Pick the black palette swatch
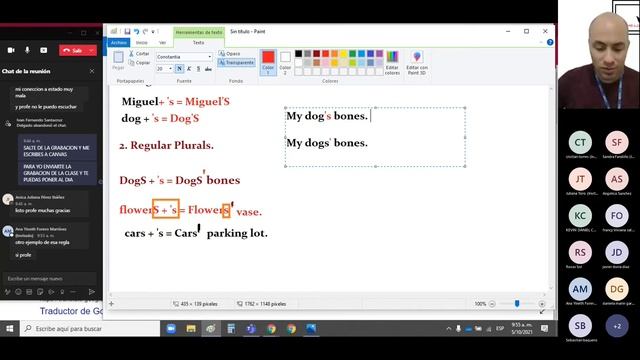 click(x=299, y=53)
